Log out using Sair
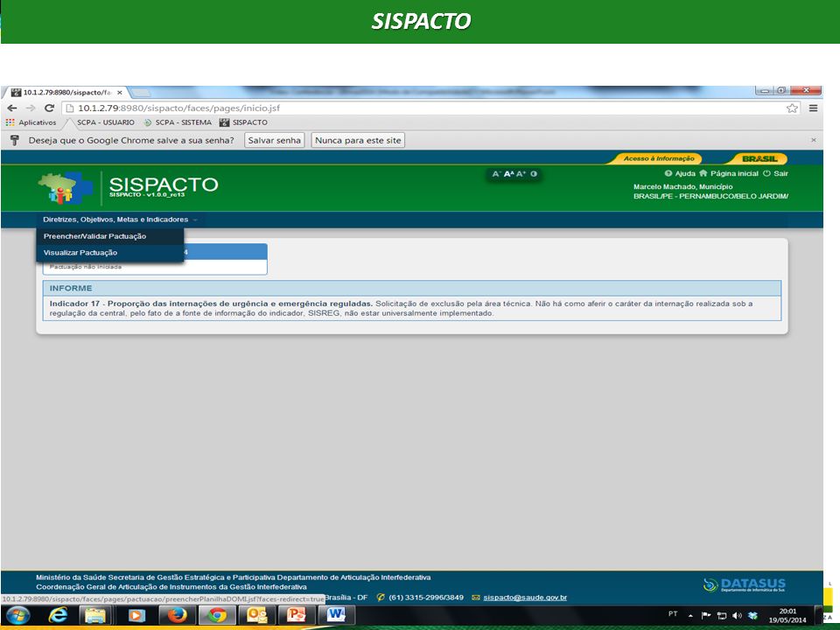840x630 pixels. pyautogui.click(x=776, y=173)
